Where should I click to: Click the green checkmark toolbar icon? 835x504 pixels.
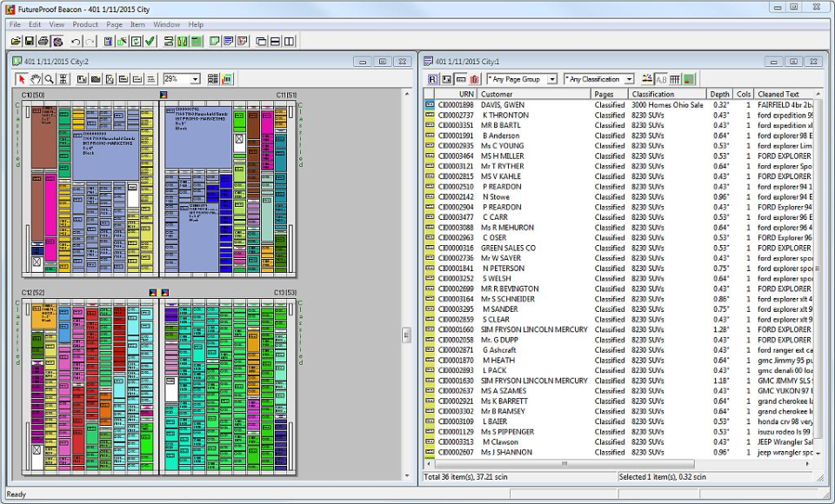click(x=150, y=41)
